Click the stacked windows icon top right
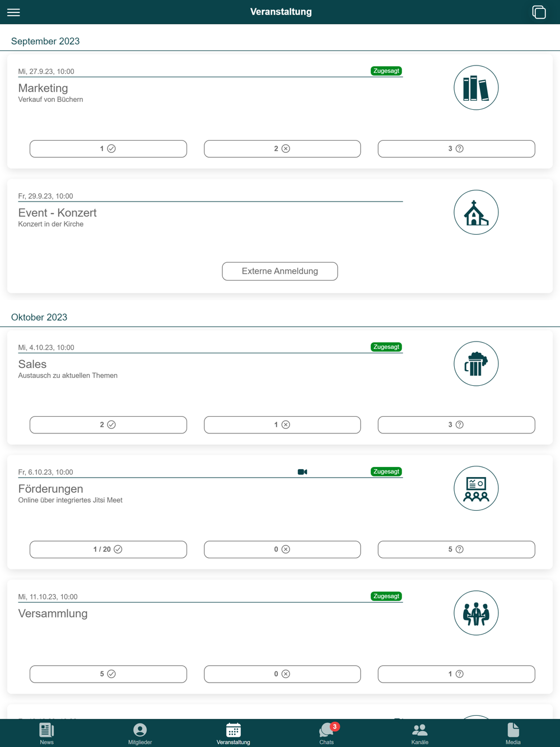560x747 pixels. [x=539, y=12]
